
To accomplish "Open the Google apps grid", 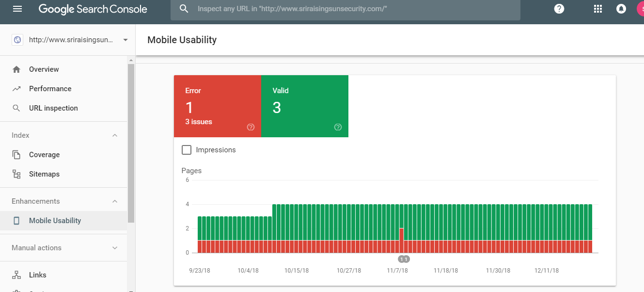I will tap(597, 8).
